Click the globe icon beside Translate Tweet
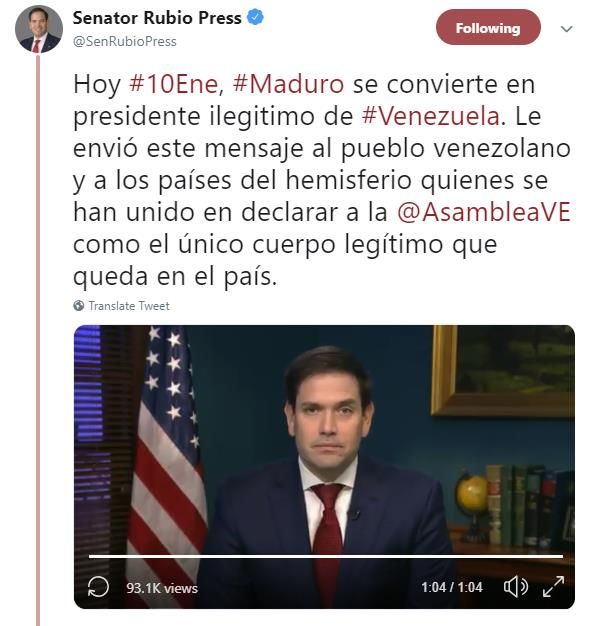 click(79, 306)
